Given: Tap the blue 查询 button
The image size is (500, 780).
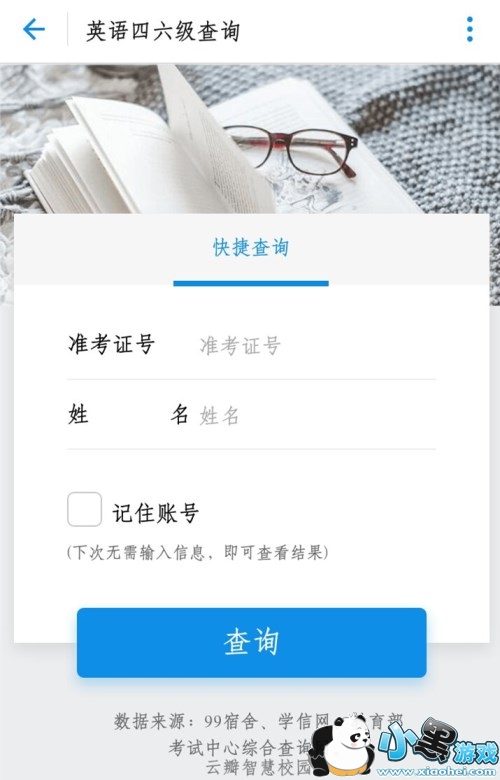Looking at the screenshot, I should (x=252, y=643).
